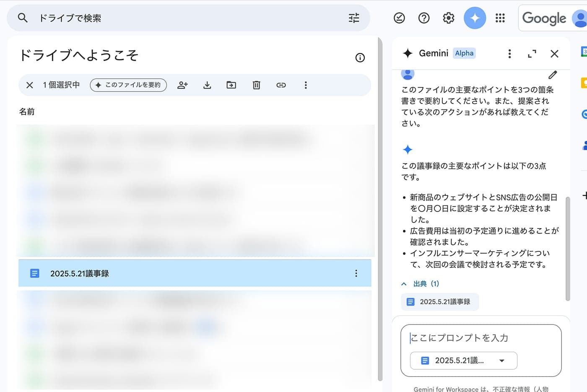Open more options for 2025.5.21議事録 row
This screenshot has height=392, width=587.
[x=356, y=273]
